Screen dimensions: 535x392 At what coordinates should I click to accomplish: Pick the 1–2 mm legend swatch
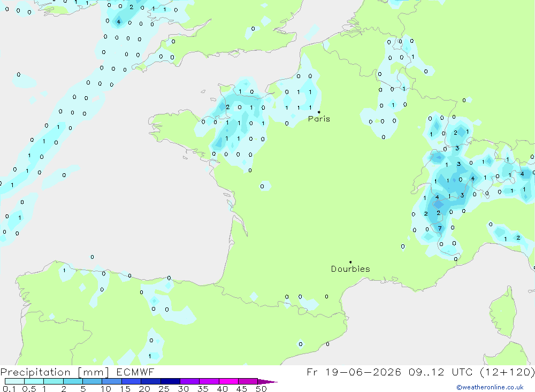53,381
